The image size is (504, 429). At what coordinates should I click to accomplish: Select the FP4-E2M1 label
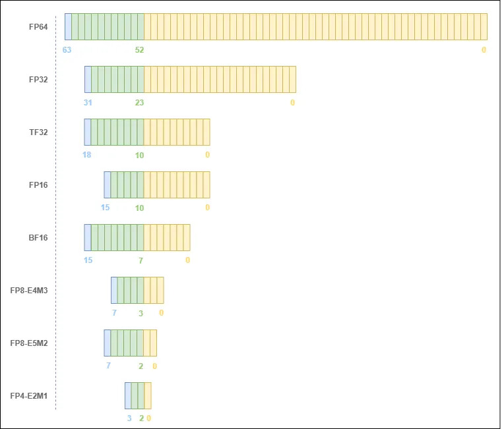(29, 396)
